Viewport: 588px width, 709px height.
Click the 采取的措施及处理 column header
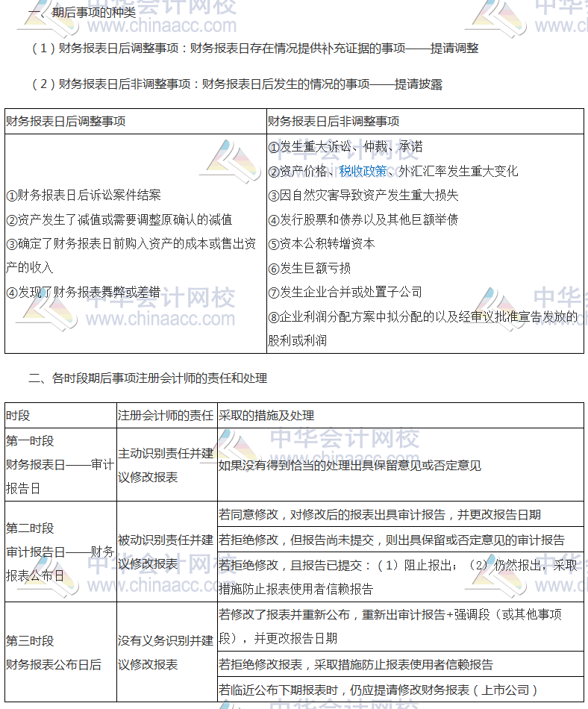tap(266, 416)
